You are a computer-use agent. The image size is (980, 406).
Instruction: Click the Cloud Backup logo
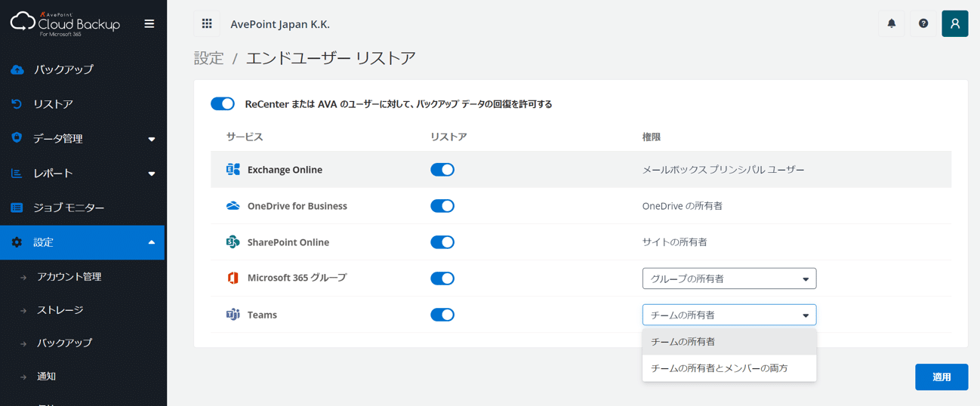[x=65, y=23]
